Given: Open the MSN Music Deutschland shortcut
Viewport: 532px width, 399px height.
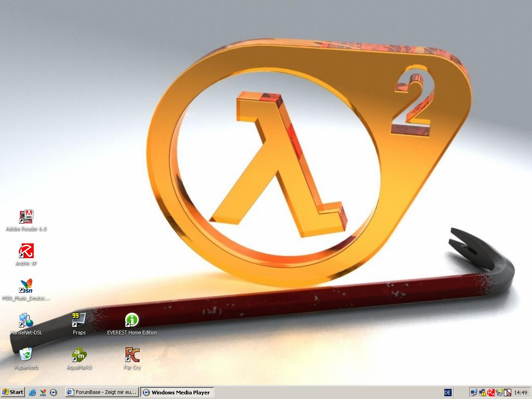Looking at the screenshot, I should coord(26,290).
